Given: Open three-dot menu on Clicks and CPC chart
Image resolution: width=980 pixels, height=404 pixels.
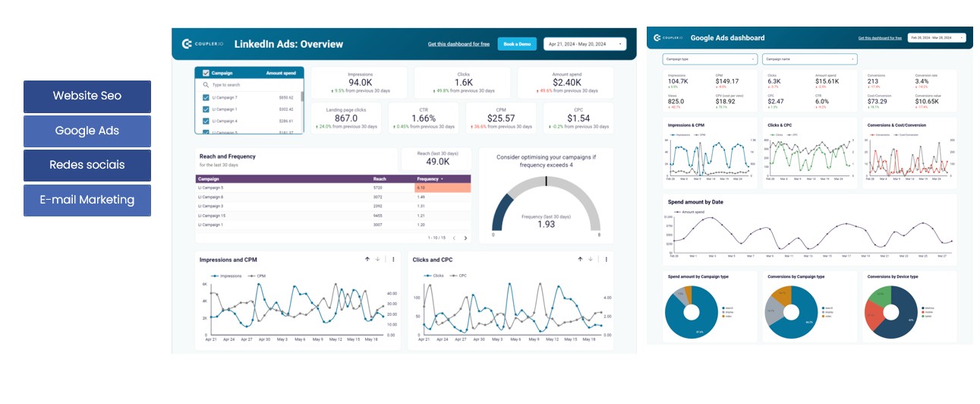Looking at the screenshot, I should 606,260.
